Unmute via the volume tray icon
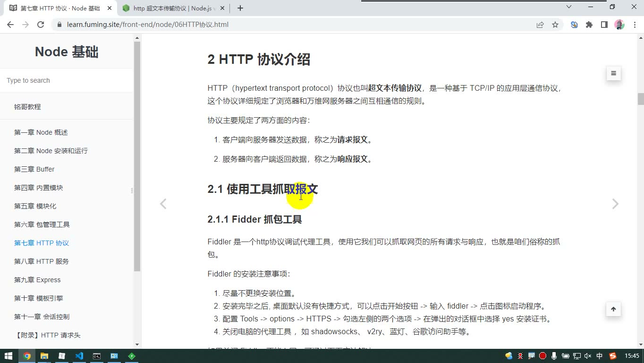 tap(588, 356)
